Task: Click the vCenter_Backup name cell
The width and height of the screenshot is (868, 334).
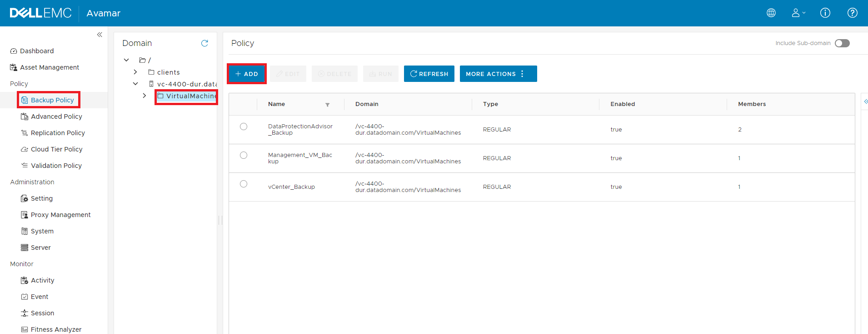Action: click(x=291, y=187)
